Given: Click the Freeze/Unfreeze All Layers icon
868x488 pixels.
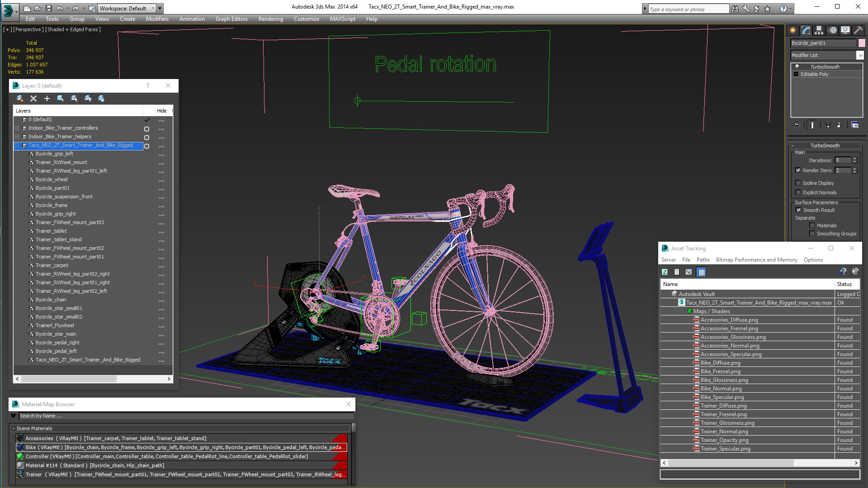Looking at the screenshot, I should [101, 99].
